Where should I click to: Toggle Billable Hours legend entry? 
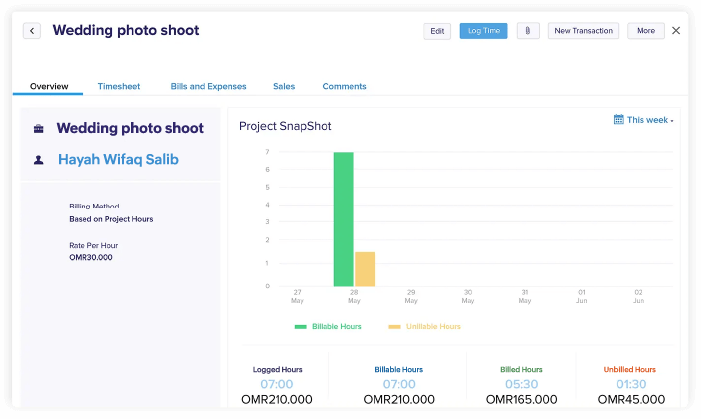point(328,326)
